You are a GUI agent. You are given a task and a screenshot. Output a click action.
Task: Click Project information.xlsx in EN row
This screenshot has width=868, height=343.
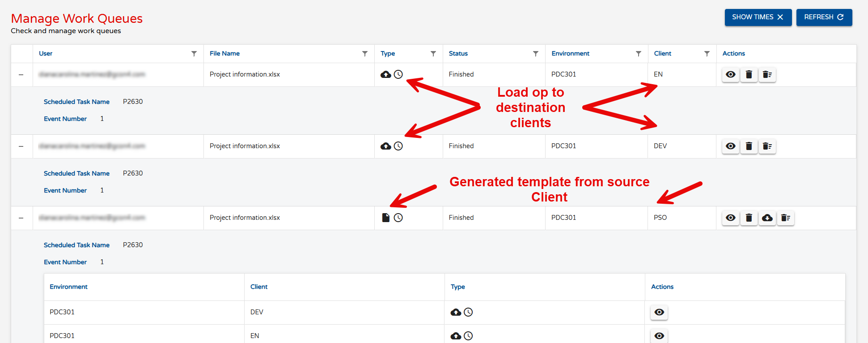pyautogui.click(x=245, y=74)
